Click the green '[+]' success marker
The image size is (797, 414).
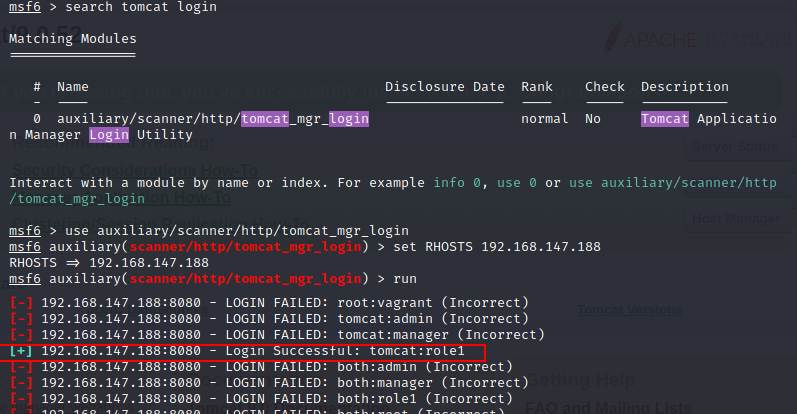point(21,351)
